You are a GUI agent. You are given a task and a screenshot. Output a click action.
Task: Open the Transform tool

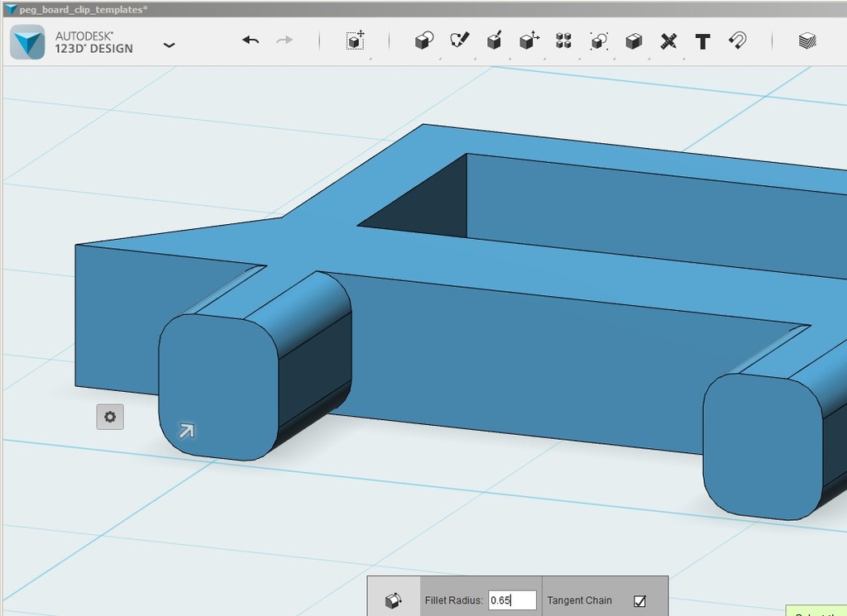pos(355,41)
